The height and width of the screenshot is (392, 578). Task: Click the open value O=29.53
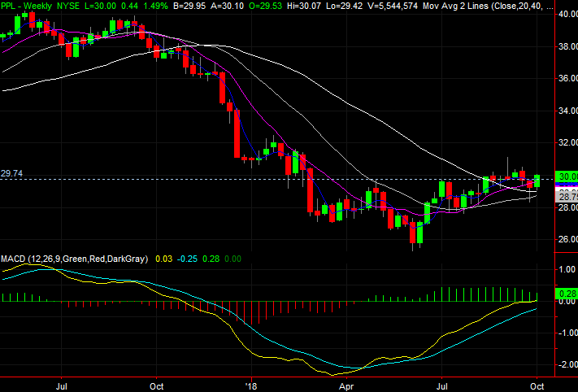click(265, 6)
